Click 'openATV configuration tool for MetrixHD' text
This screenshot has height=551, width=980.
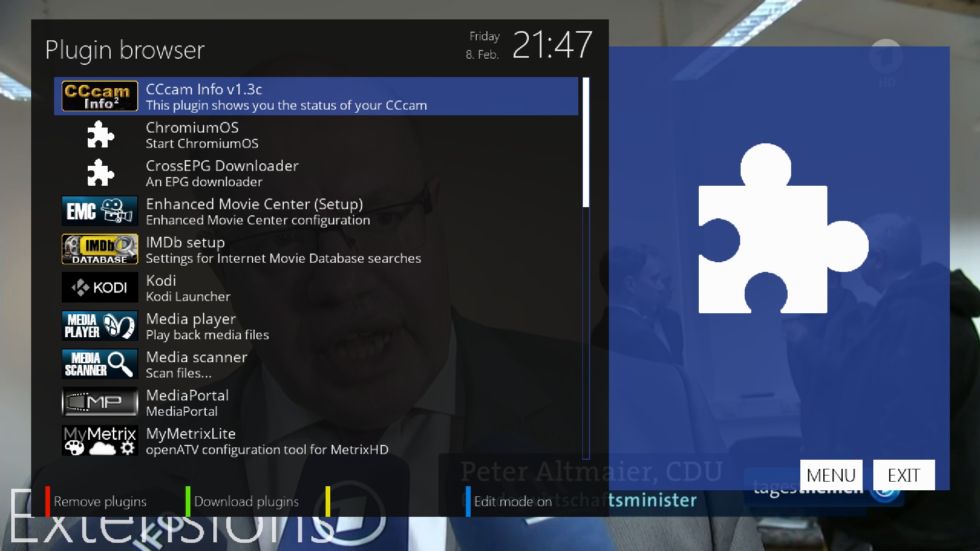point(267,449)
